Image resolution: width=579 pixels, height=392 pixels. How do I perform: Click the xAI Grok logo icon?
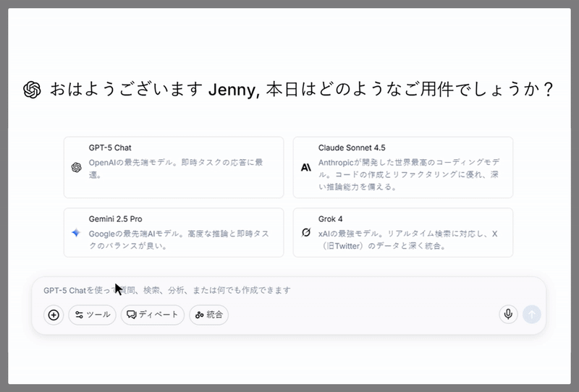305,233
